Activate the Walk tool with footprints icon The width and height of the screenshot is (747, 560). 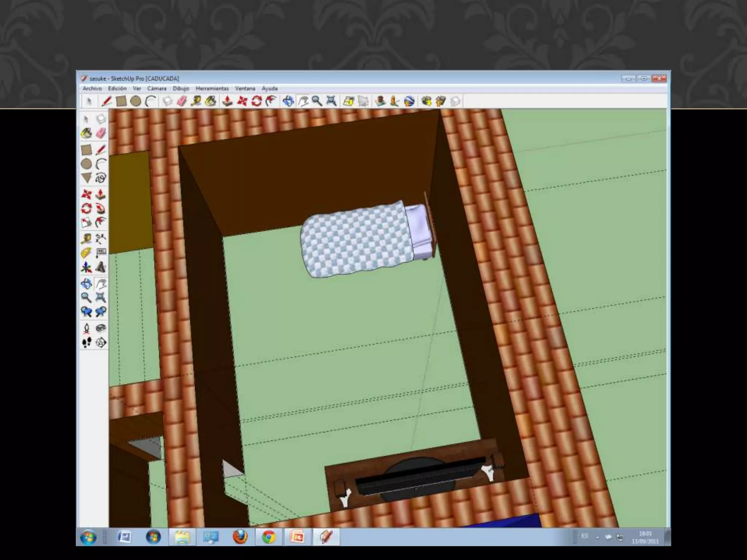[x=86, y=343]
